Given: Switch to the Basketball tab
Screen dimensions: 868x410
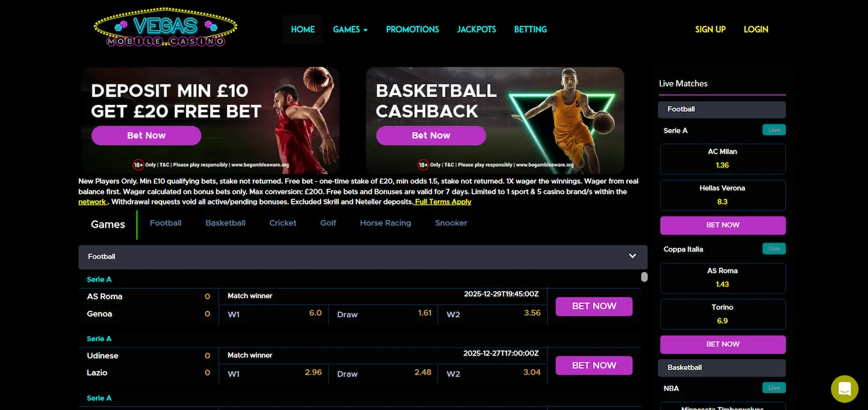Looking at the screenshot, I should (x=225, y=223).
